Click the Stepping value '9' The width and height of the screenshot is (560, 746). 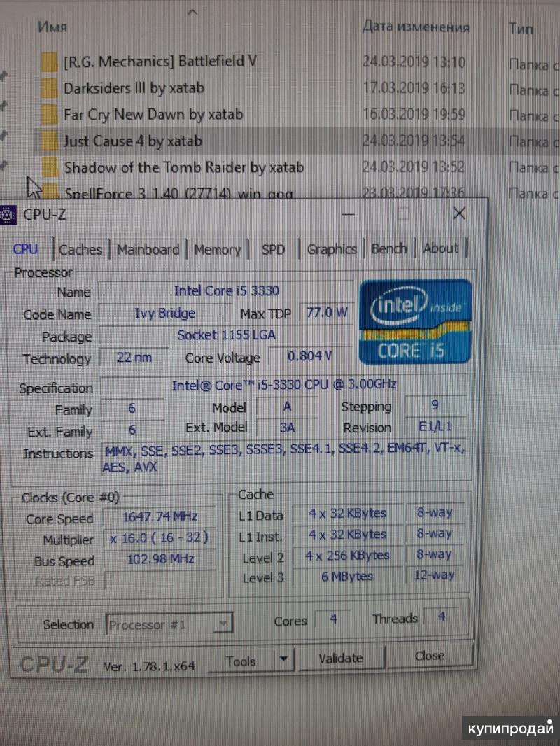[x=435, y=405]
